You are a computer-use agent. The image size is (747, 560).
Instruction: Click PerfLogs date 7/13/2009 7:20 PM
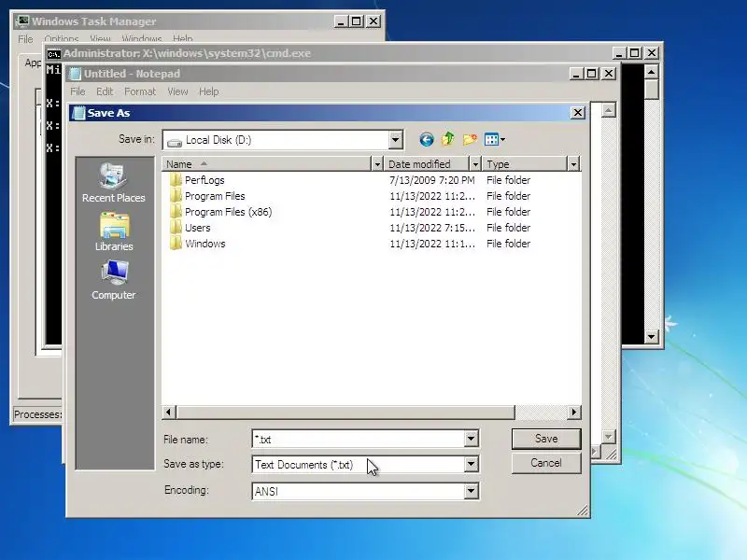click(x=432, y=180)
